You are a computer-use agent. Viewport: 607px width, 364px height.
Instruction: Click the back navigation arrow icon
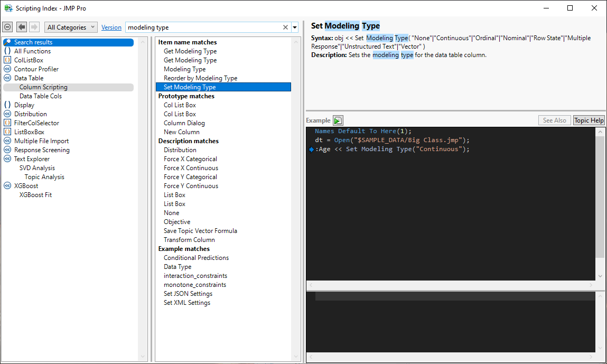22,27
